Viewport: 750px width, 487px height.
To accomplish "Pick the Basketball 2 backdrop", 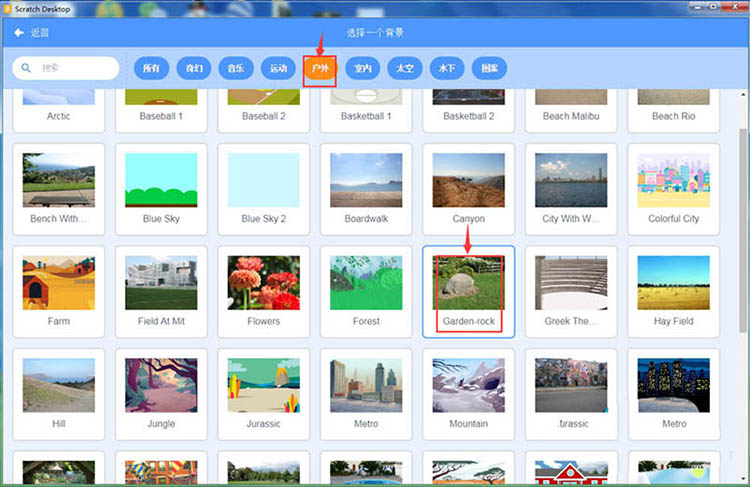I will 468,111.
